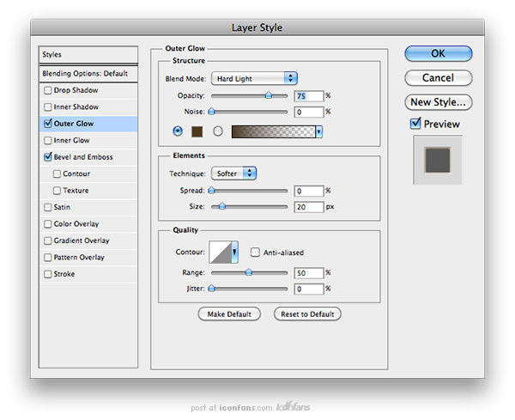
Task: Open the Blend Mode dropdown
Action: 254,78
